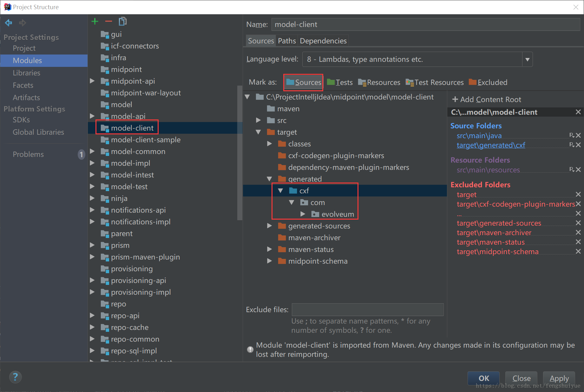Collapse the cxf folder
This screenshot has width=584, height=392.
click(x=280, y=191)
